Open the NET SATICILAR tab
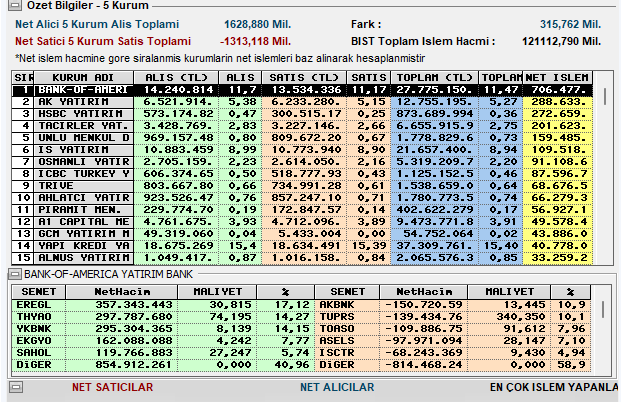 [x=112, y=387]
